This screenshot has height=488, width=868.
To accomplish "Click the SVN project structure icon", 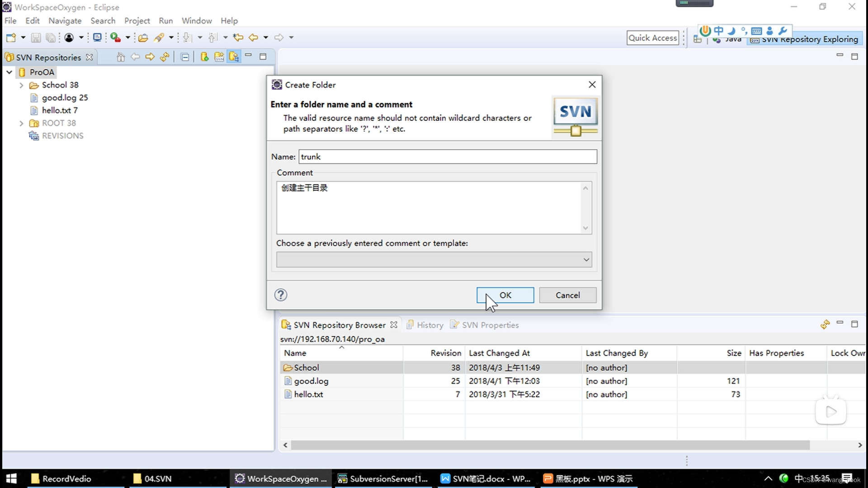I will coord(219,57).
